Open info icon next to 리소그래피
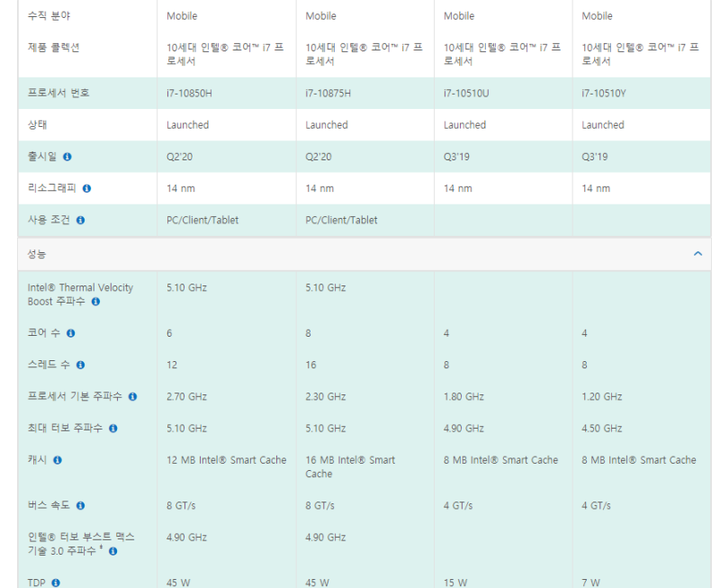 tap(86, 188)
